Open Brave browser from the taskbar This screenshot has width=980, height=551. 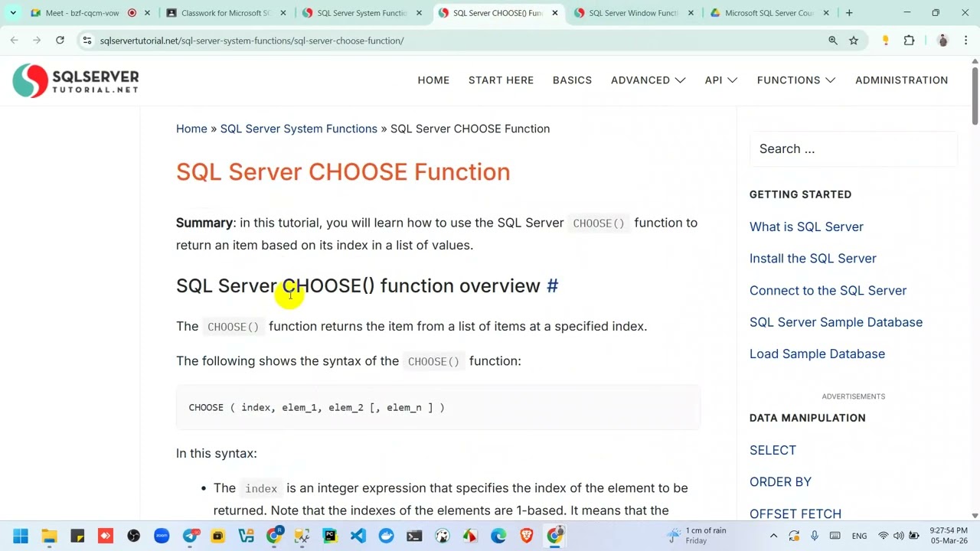pyautogui.click(x=526, y=536)
